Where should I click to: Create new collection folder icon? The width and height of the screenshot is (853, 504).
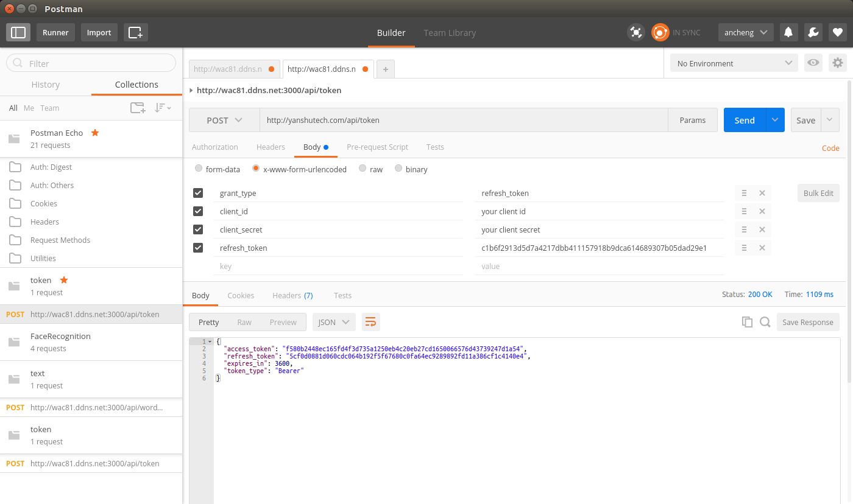tap(138, 108)
